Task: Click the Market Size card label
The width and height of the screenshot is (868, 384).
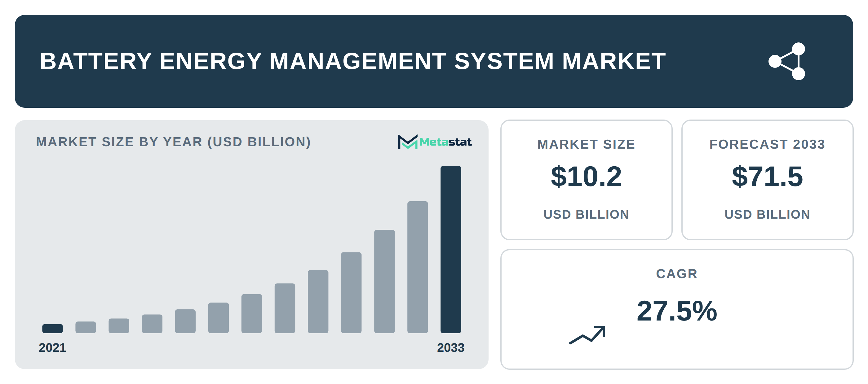Action: pyautogui.click(x=586, y=144)
